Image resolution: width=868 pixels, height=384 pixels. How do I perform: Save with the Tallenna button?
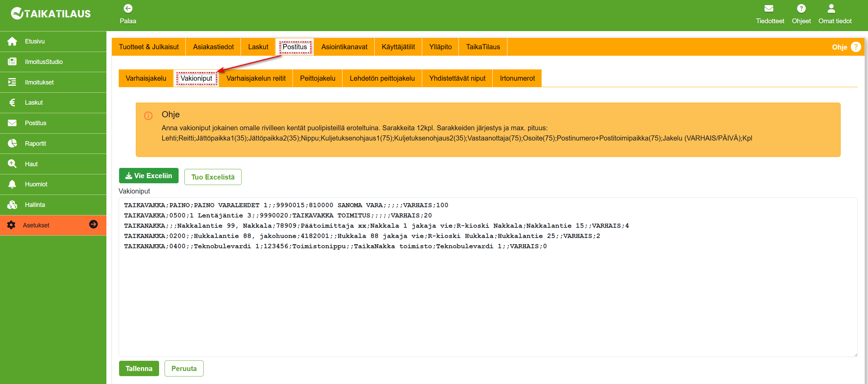pos(139,369)
